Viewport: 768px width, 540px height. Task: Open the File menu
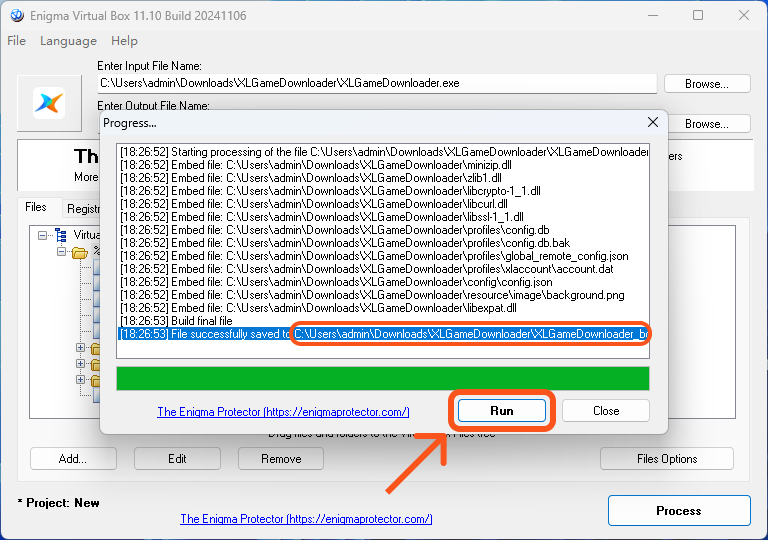pyautogui.click(x=16, y=41)
